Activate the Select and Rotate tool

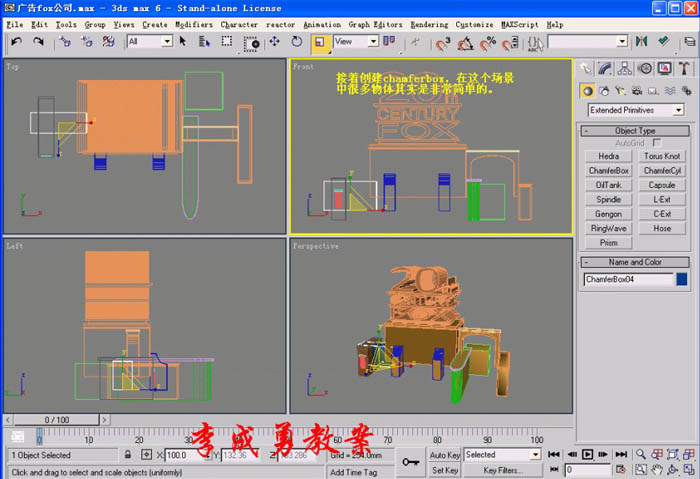(296, 42)
